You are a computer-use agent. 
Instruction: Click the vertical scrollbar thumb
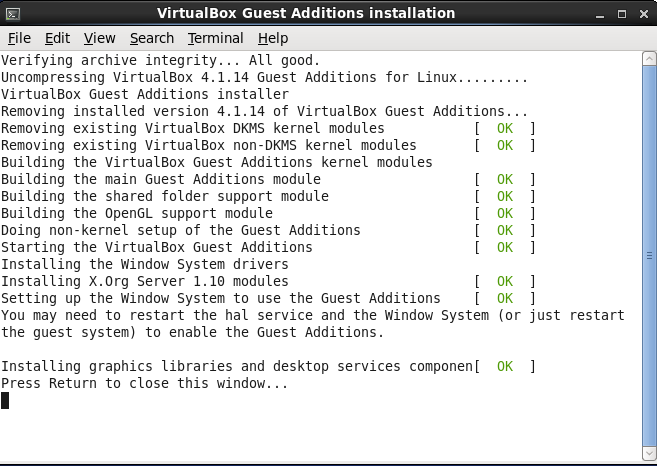click(x=649, y=256)
